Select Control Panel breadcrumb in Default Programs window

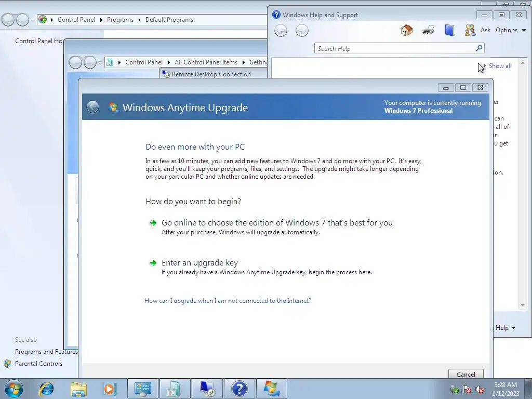point(76,20)
